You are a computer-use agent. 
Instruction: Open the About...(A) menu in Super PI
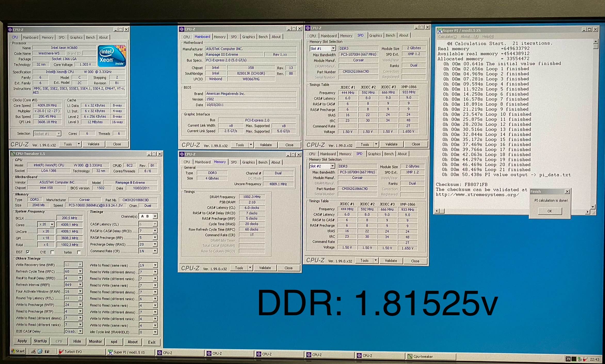tap(470, 37)
